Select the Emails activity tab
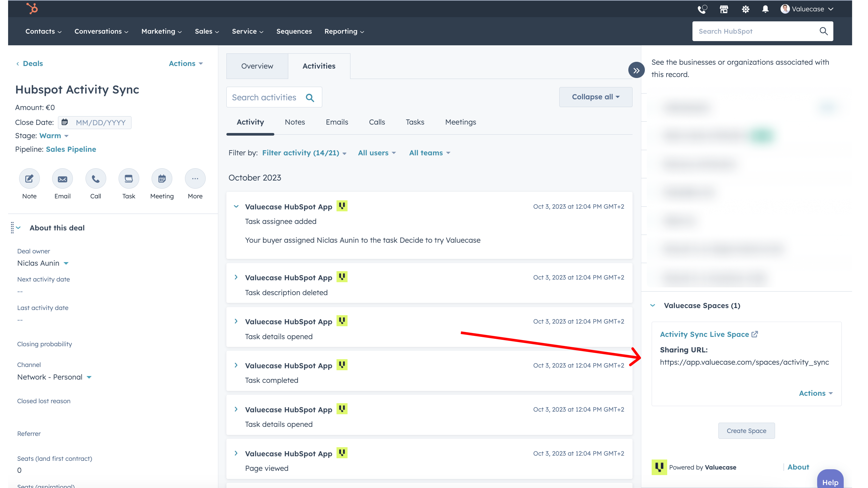This screenshot has width=868, height=488. [x=337, y=122]
